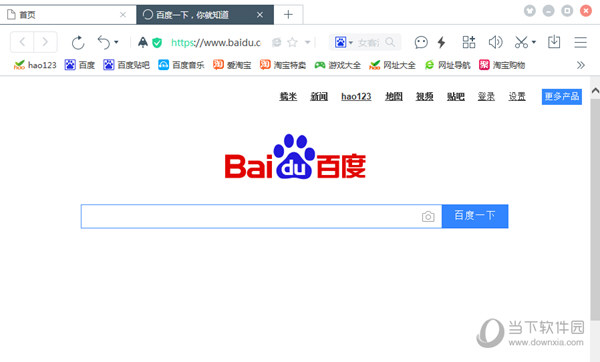
Task: Click the scissors screenshot tool
Action: pyautogui.click(x=521, y=42)
